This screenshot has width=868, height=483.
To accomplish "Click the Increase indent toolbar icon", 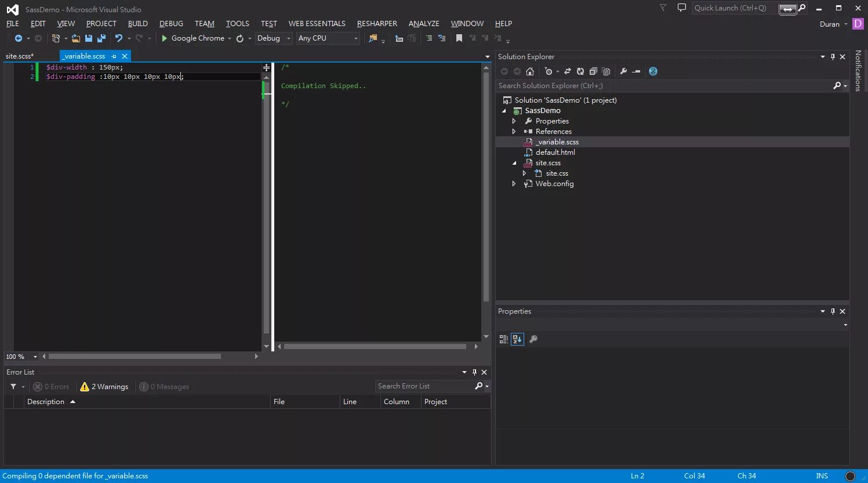I will (442, 38).
